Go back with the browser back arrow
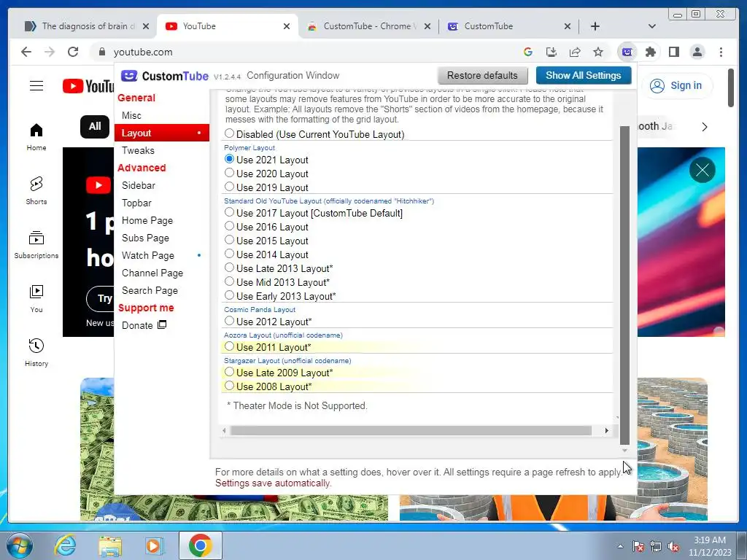The height and width of the screenshot is (560, 747). pos(26,52)
